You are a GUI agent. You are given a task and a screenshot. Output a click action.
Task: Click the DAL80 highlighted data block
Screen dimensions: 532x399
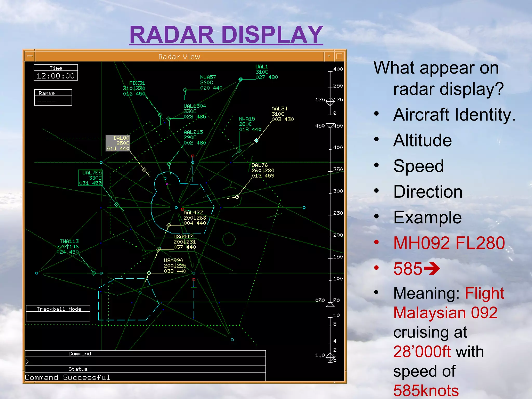118,143
